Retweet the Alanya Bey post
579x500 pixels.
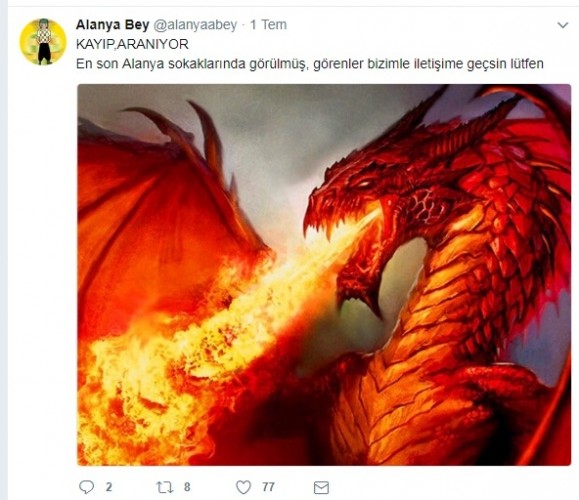[165, 487]
